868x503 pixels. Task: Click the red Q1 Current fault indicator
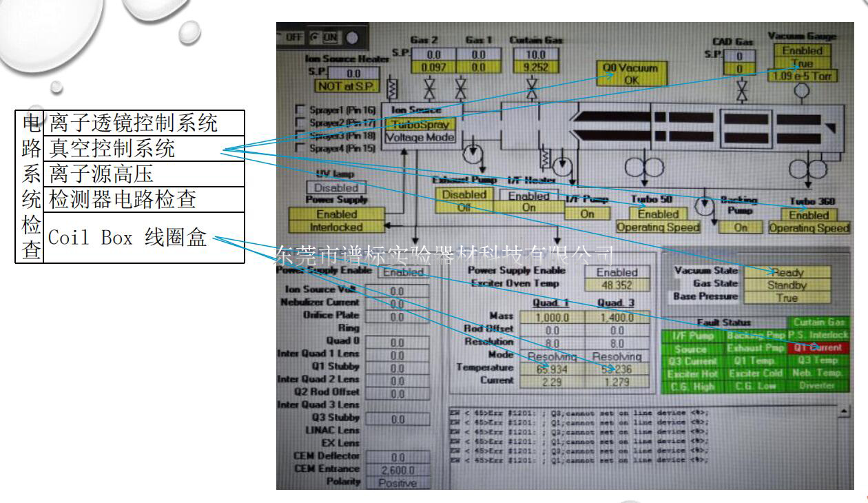(819, 347)
